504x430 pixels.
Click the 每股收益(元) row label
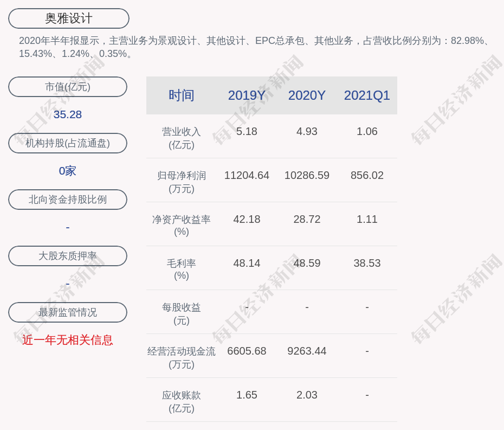(182, 314)
